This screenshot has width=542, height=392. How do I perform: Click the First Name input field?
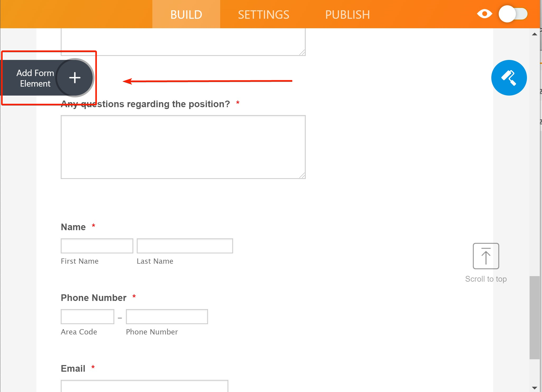tap(97, 246)
